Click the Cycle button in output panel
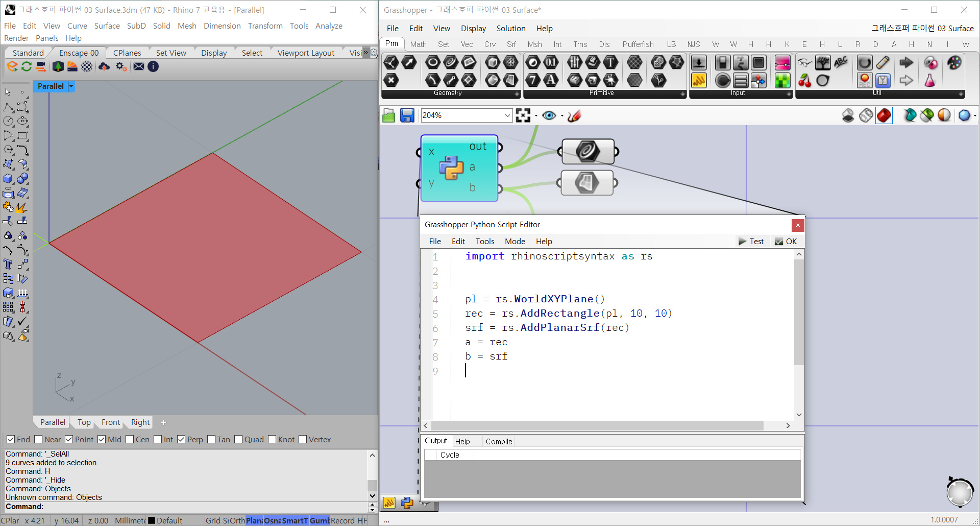 coord(450,455)
